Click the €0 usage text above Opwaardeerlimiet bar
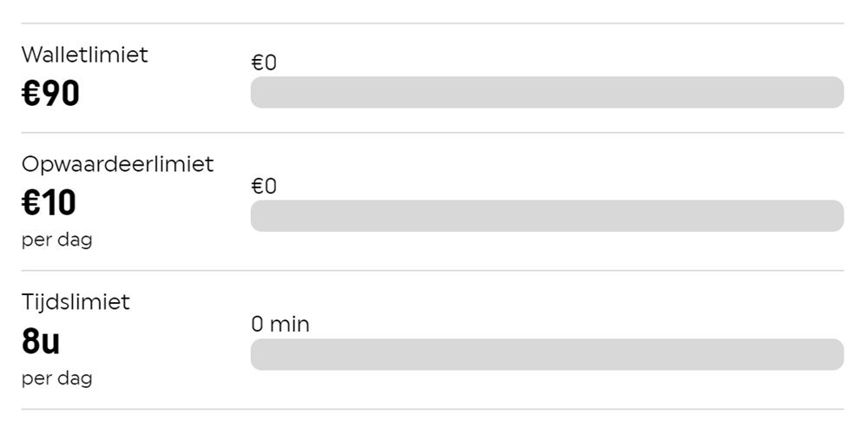 coord(263,186)
